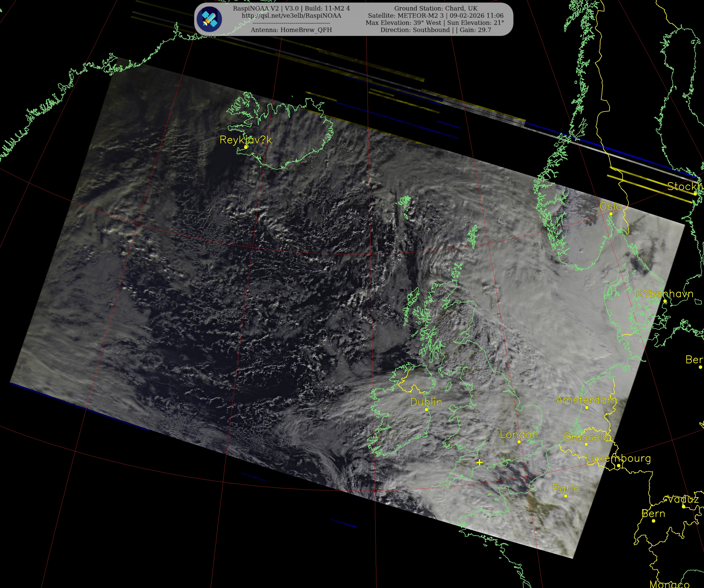The width and height of the screenshot is (704, 588).
Task: Click the Dublin city marker dot
Action: 426,409
